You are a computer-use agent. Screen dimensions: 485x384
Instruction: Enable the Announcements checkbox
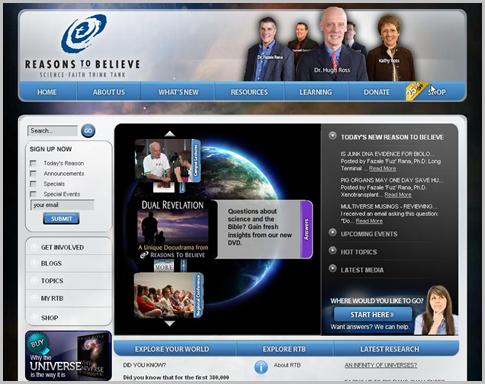tap(33, 173)
